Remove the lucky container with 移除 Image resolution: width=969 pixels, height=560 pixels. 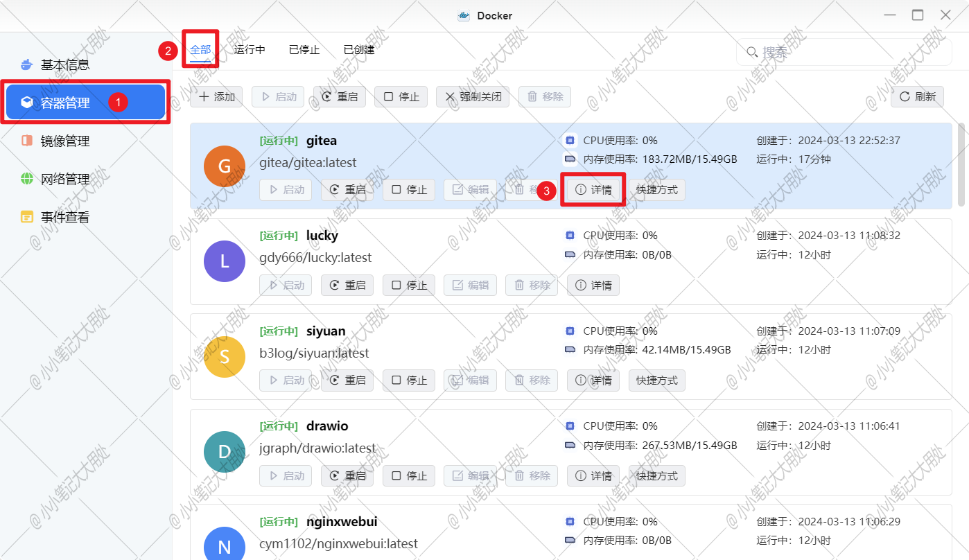pos(531,285)
